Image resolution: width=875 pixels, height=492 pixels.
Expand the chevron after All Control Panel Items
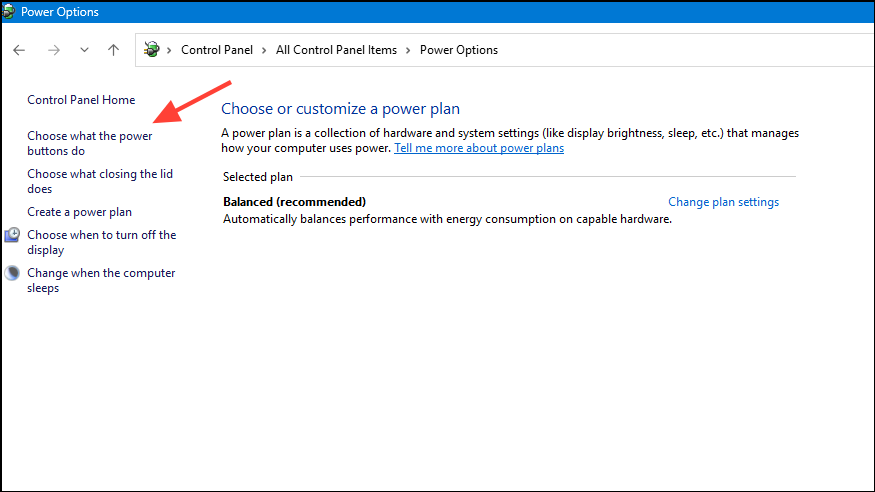408,50
